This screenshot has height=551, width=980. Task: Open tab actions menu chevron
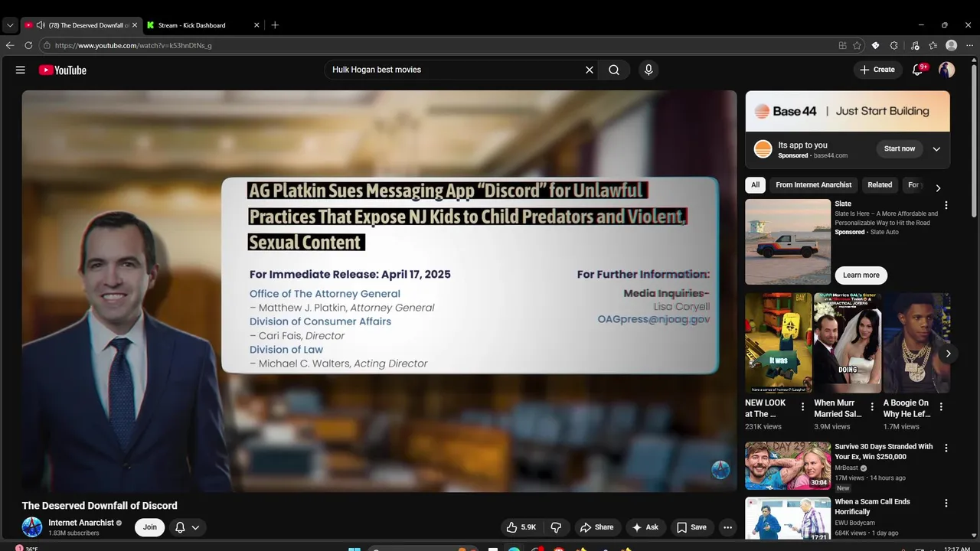9,25
